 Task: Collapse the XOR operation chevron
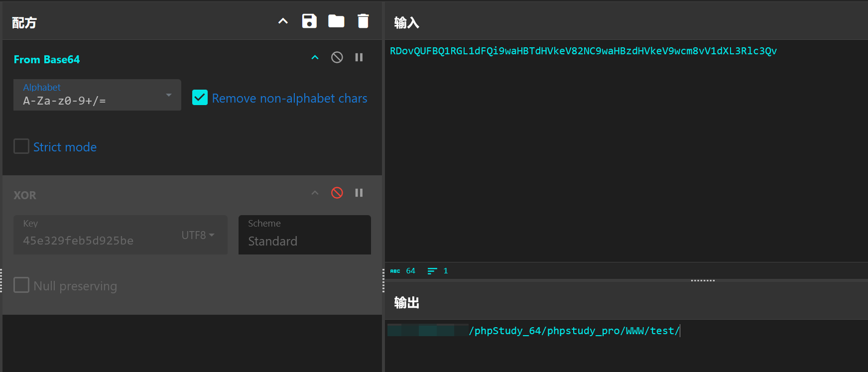point(315,193)
